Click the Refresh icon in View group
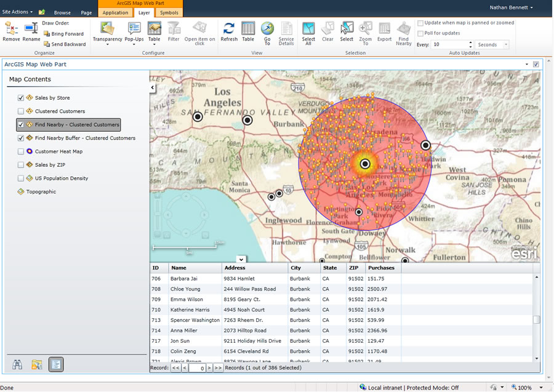The width and height of the screenshot is (554, 392). pyautogui.click(x=229, y=29)
